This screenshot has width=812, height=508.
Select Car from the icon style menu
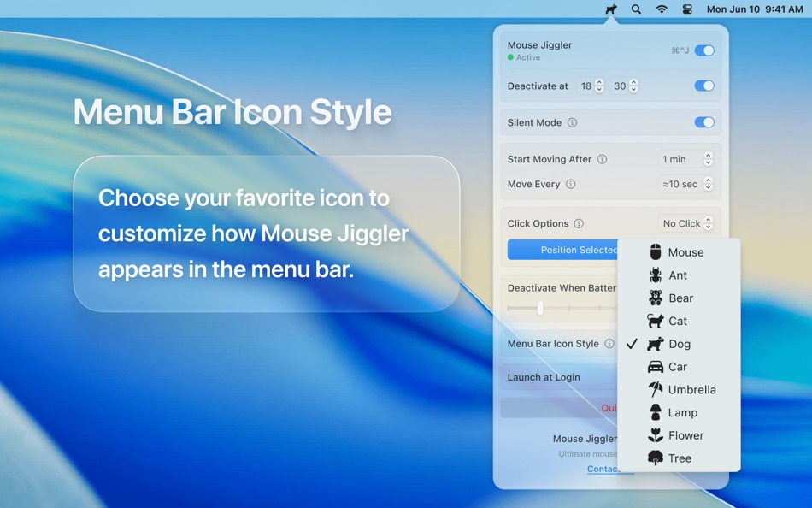click(679, 367)
